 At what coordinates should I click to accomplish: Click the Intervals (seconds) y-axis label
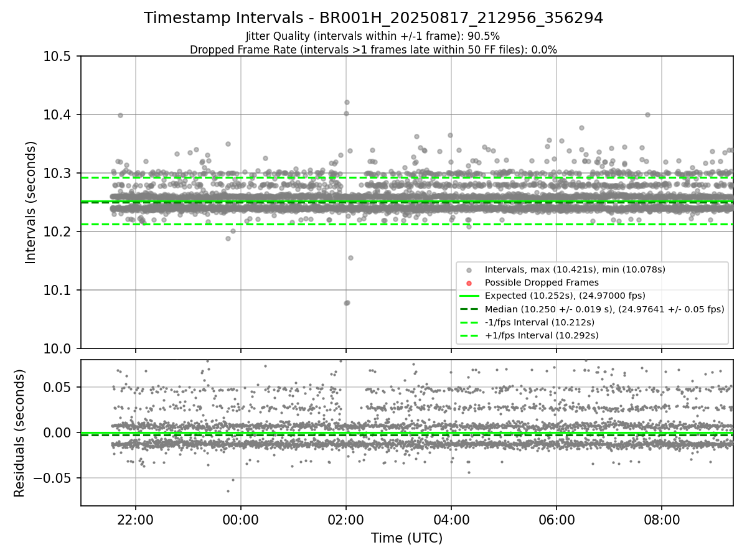[x=31, y=202]
